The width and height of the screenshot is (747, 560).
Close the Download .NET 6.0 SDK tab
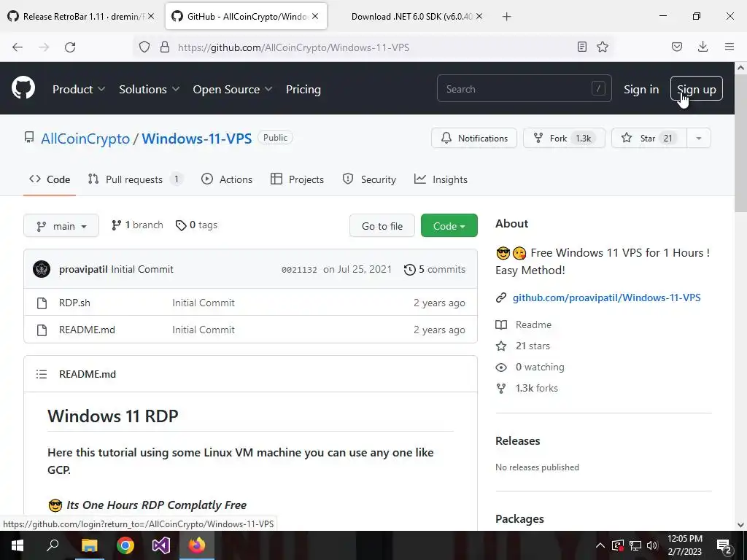[479, 16]
